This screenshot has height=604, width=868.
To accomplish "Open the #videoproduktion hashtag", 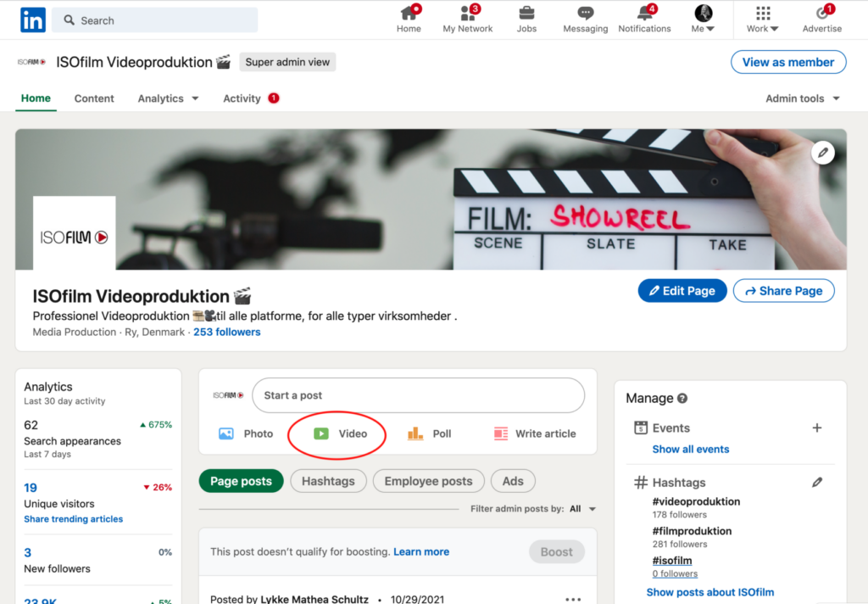I will click(x=696, y=501).
